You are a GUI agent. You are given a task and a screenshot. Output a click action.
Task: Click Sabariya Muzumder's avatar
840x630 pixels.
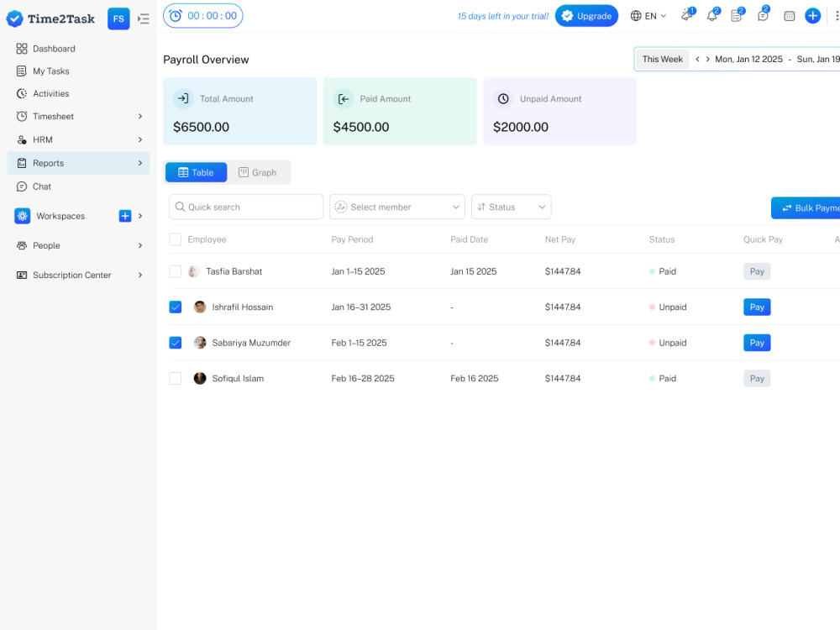point(200,343)
